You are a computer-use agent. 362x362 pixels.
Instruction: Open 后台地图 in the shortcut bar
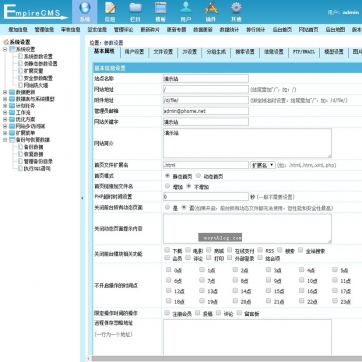335,30
